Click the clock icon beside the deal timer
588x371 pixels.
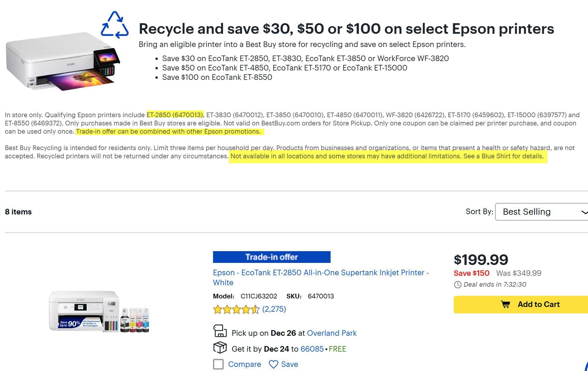point(458,285)
